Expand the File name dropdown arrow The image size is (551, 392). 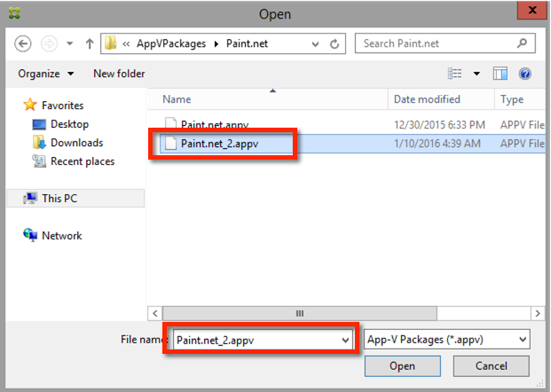(x=345, y=340)
